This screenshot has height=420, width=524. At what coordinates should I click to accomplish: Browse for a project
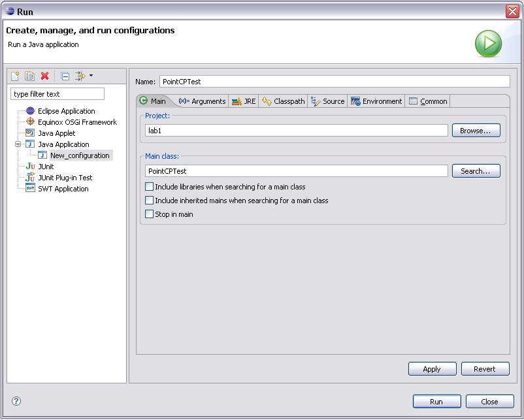476,130
